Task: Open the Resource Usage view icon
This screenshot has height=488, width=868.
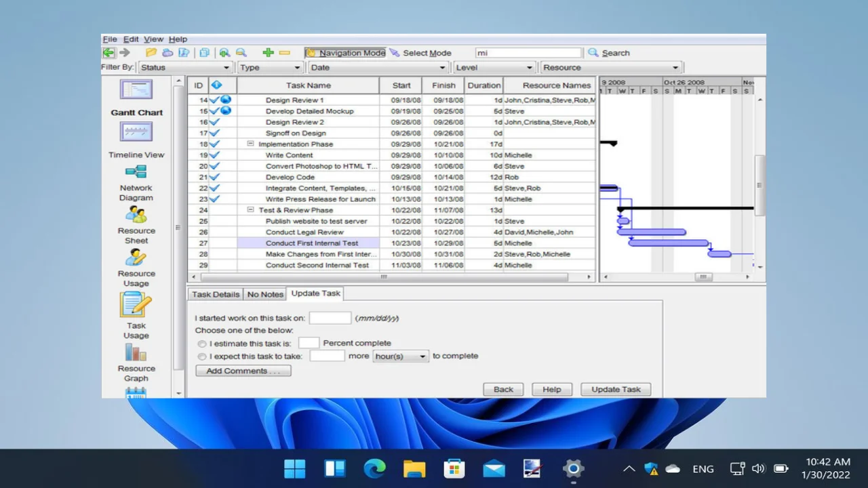Action: (136, 258)
